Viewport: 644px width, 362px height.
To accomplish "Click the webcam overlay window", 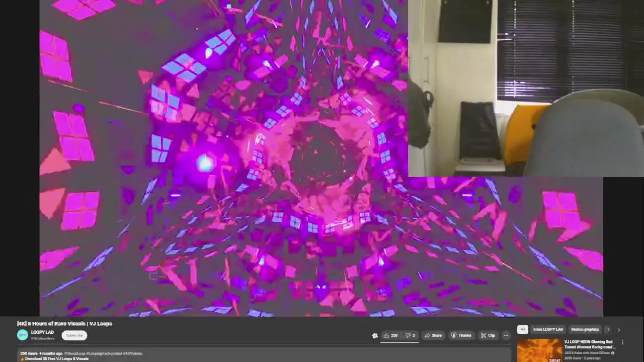I will click(x=526, y=88).
